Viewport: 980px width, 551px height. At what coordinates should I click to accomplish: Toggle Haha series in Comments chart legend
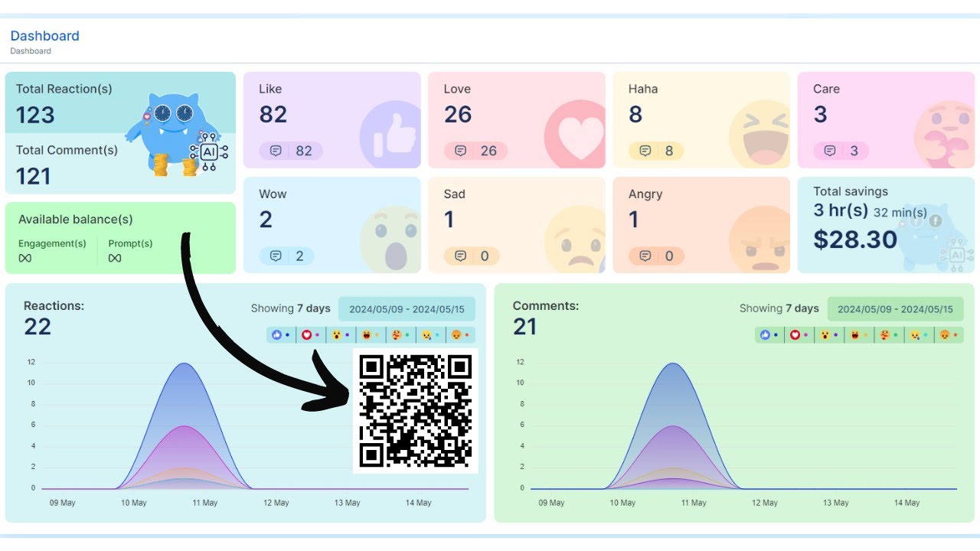[x=859, y=335]
